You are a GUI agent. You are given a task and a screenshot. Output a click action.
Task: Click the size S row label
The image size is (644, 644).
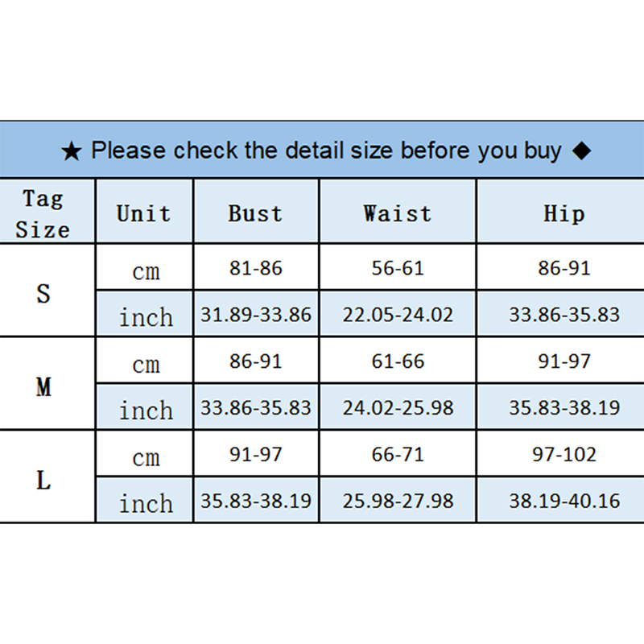pos(43,293)
